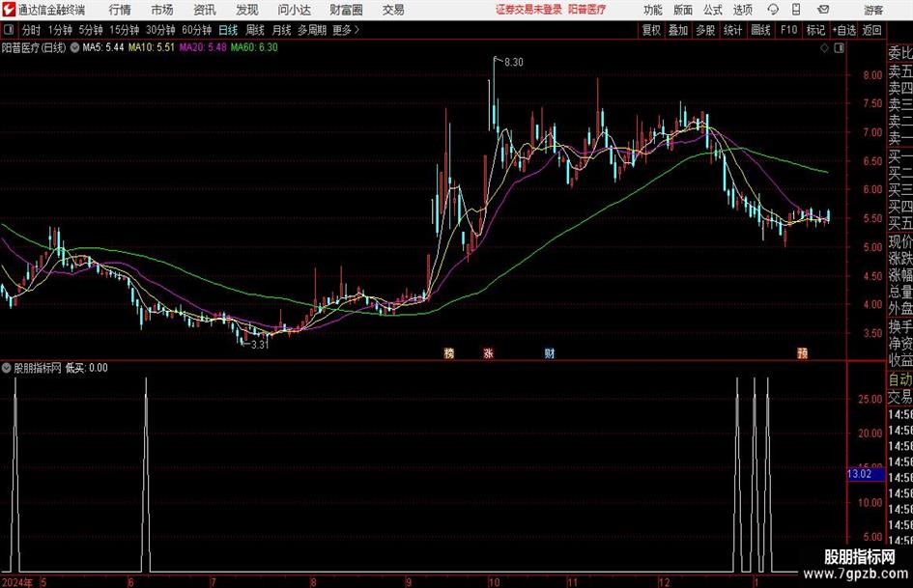Click the 通达信 red logo icon
This screenshot has height=588, width=913.
pos(9,10)
